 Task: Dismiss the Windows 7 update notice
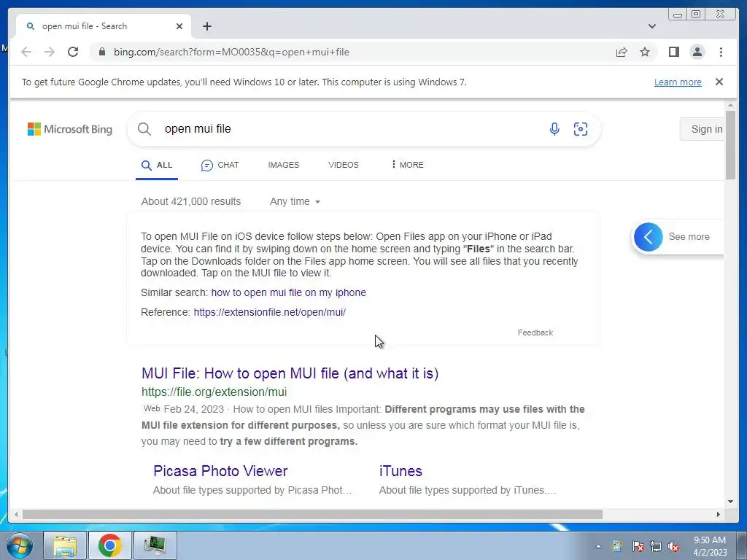(719, 82)
